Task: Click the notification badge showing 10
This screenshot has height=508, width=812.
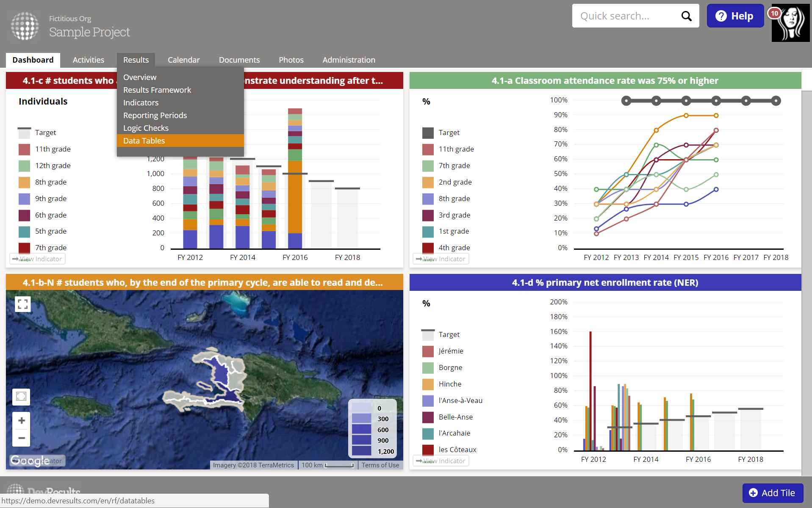Action: pyautogui.click(x=775, y=13)
